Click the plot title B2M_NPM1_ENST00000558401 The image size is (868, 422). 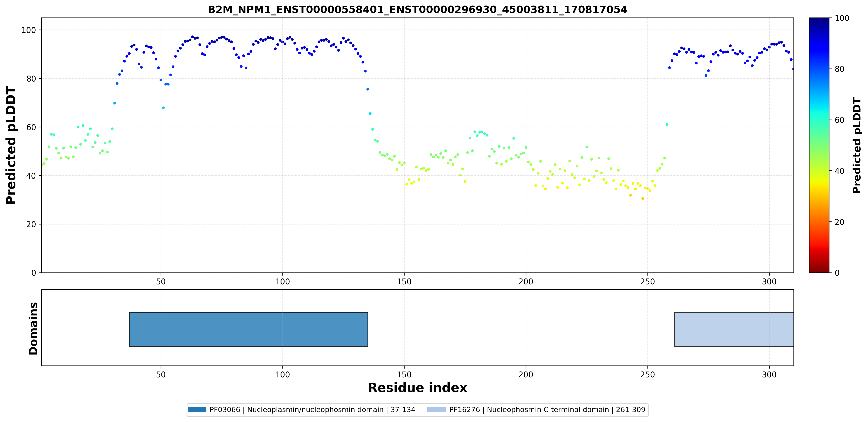coord(418,9)
